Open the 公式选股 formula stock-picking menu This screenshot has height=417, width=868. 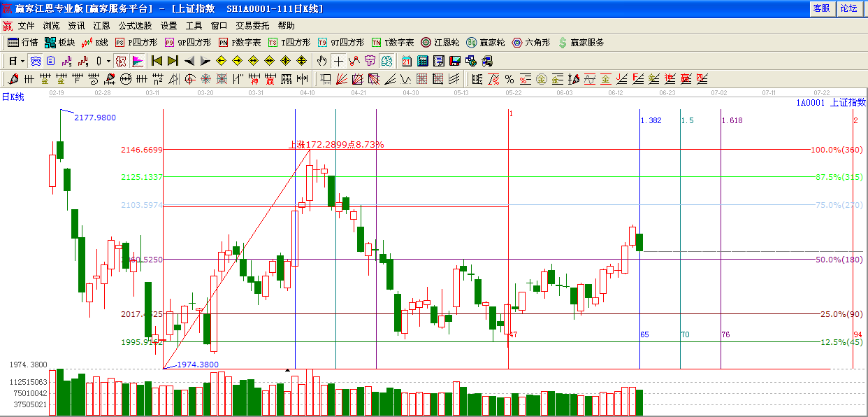tap(136, 26)
